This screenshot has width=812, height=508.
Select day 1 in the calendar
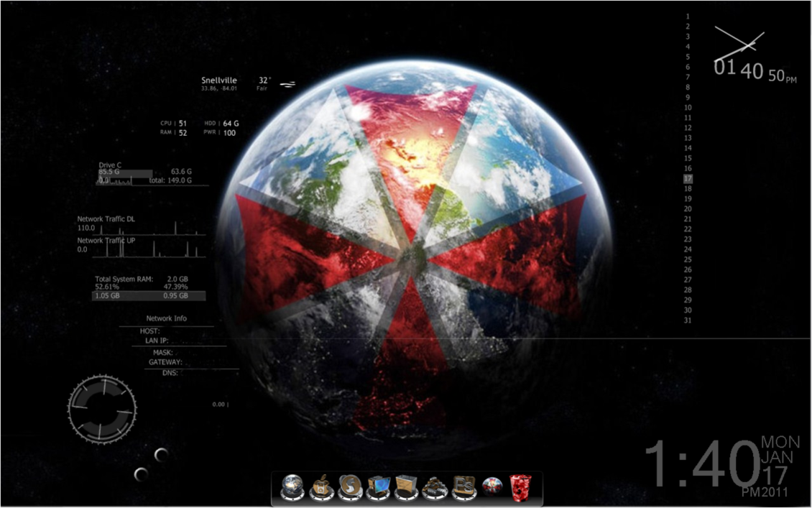(x=688, y=17)
